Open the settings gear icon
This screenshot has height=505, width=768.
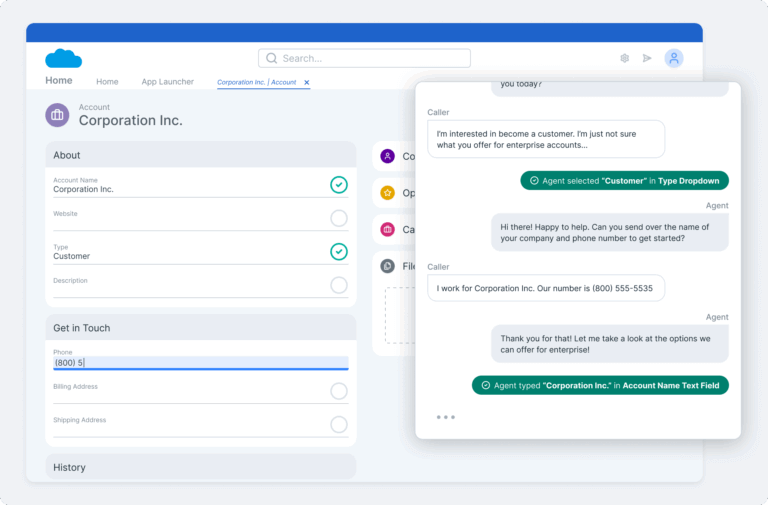(625, 58)
